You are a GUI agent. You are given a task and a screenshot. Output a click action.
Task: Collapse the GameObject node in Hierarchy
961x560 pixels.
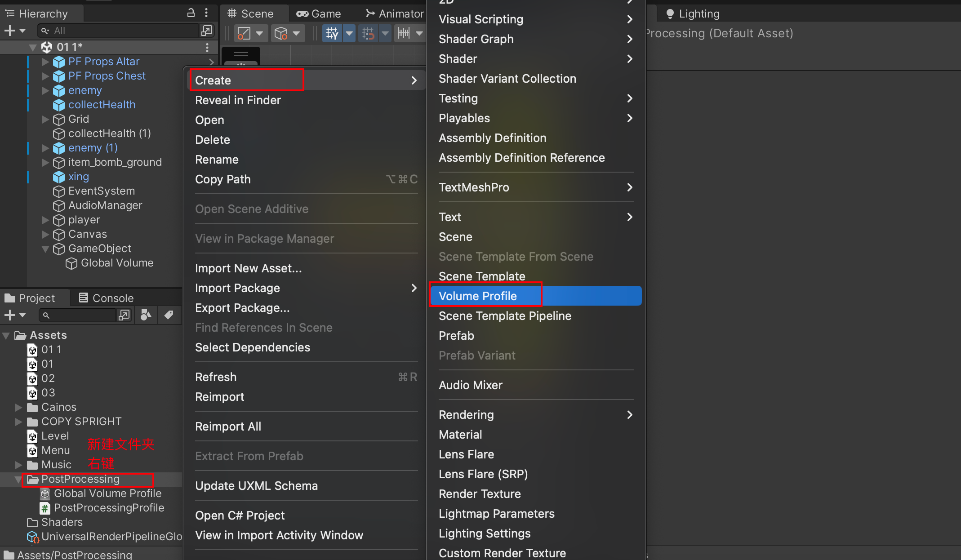pyautogui.click(x=45, y=249)
